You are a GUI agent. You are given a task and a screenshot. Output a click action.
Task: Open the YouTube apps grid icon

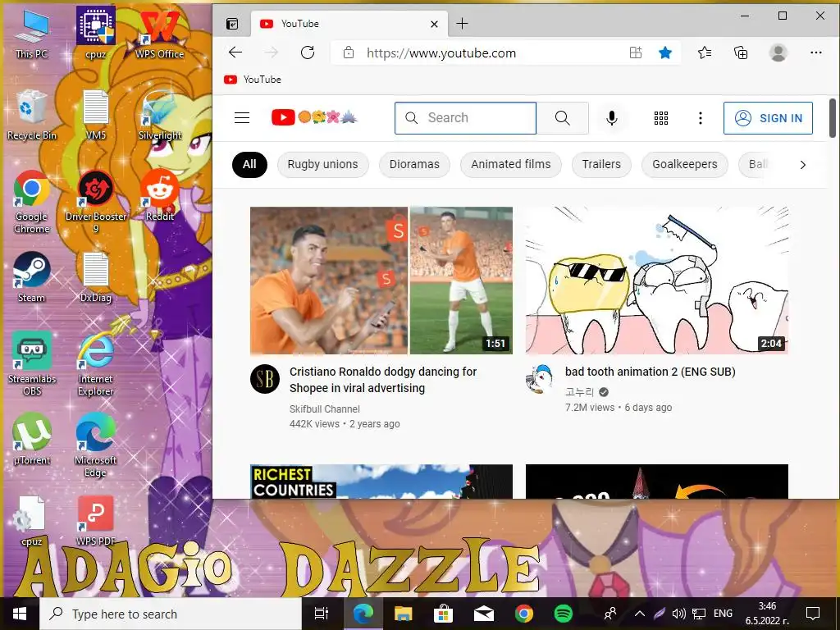click(661, 118)
